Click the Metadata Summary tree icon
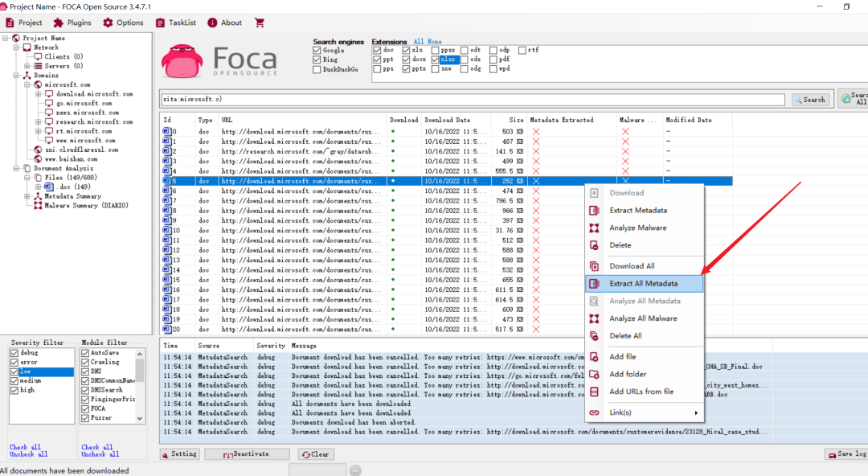 38,196
